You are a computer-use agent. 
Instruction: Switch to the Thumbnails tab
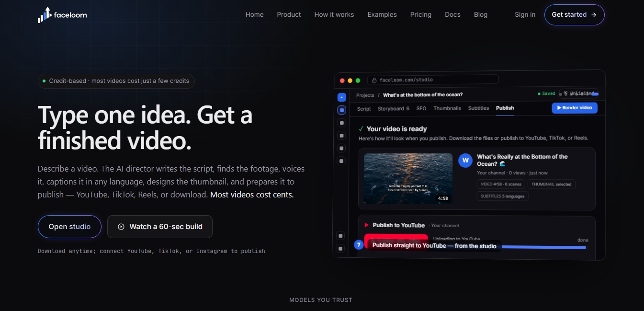coord(447,108)
